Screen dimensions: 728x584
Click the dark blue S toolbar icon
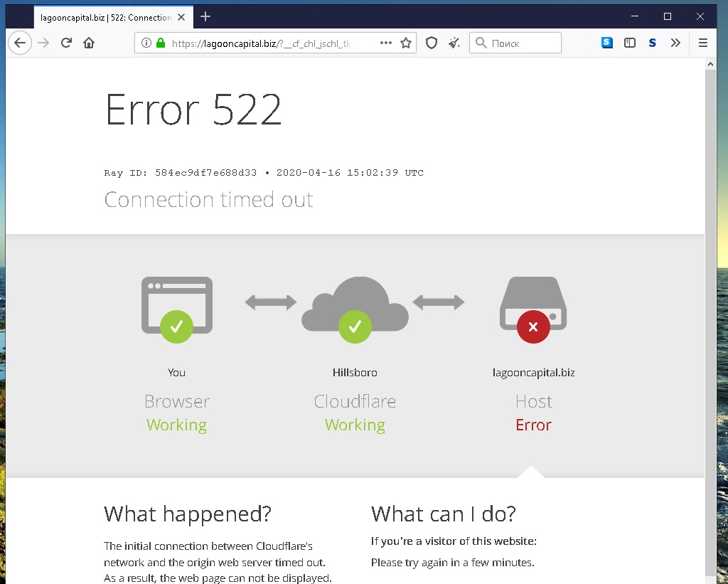pyautogui.click(x=653, y=43)
